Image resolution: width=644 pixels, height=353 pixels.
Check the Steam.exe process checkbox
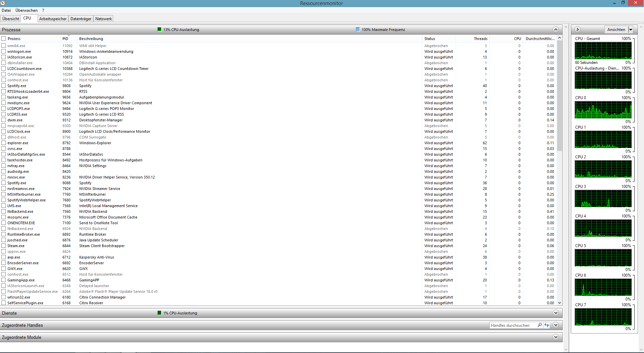pyautogui.click(x=4, y=246)
